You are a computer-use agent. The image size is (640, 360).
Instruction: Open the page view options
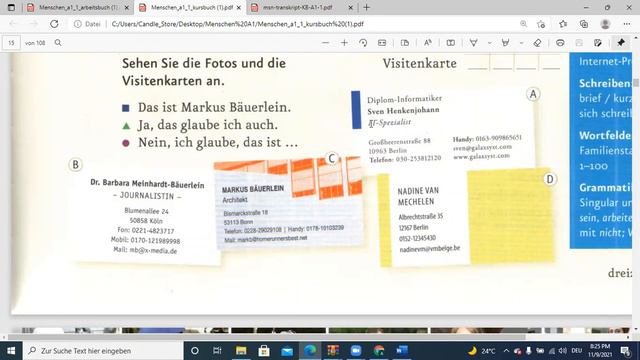click(x=405, y=43)
